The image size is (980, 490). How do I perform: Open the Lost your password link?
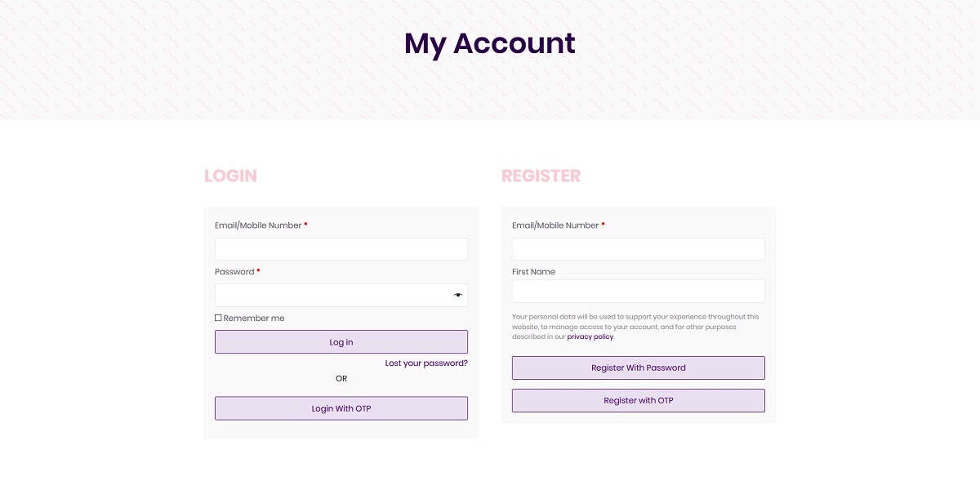coord(426,363)
